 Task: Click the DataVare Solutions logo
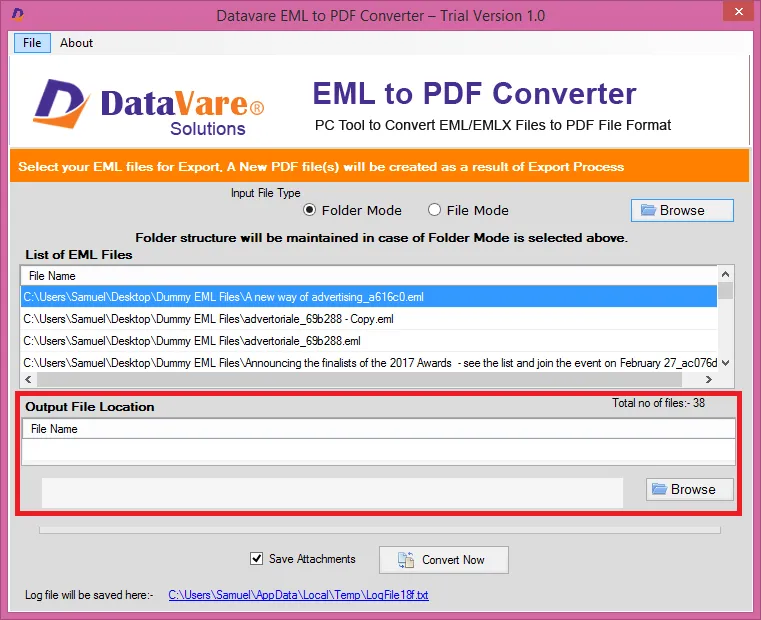[x=149, y=107]
